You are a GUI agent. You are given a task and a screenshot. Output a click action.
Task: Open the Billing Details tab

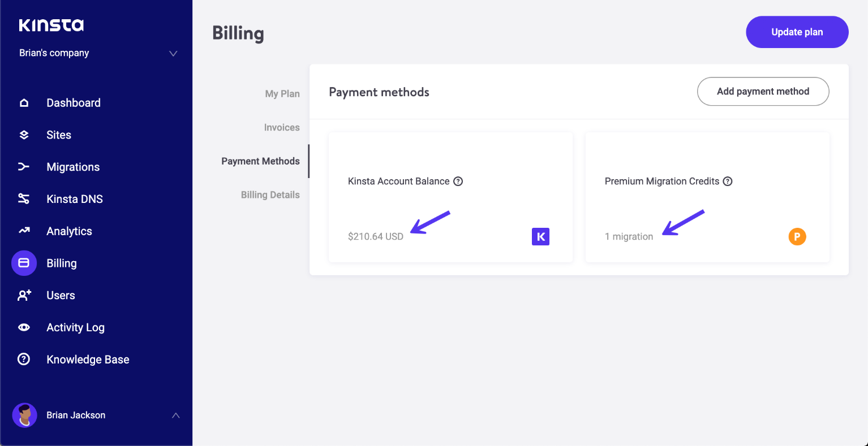[270, 194]
